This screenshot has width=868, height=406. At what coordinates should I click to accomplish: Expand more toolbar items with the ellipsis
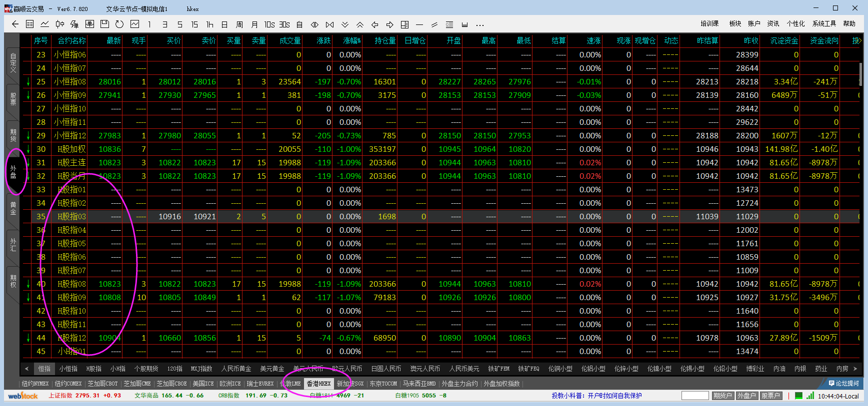click(x=479, y=24)
